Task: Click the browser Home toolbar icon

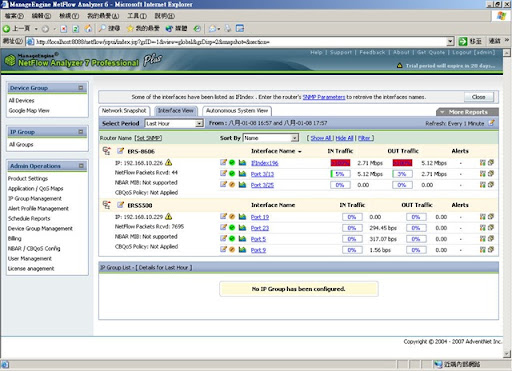Action: click(x=88, y=29)
